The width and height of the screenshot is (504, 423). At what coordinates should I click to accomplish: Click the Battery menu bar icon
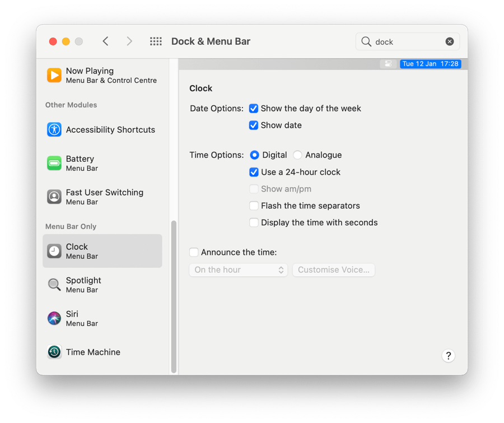pyautogui.click(x=54, y=163)
